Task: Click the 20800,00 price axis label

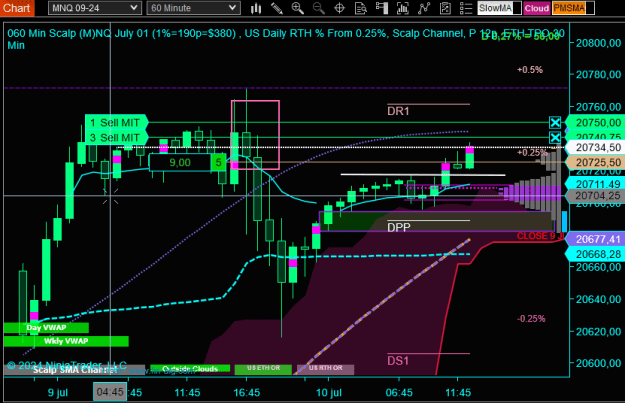Action: [598, 43]
